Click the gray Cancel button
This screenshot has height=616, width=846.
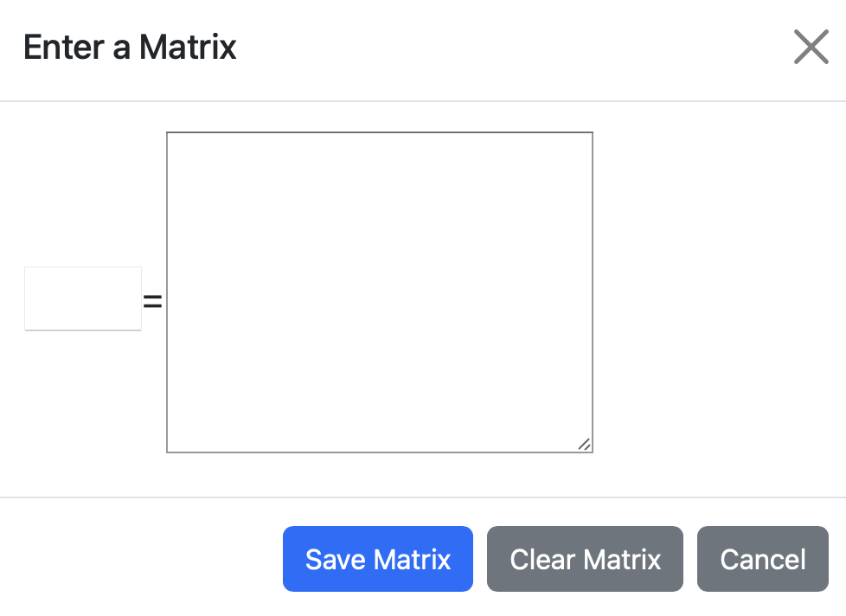[762, 559]
